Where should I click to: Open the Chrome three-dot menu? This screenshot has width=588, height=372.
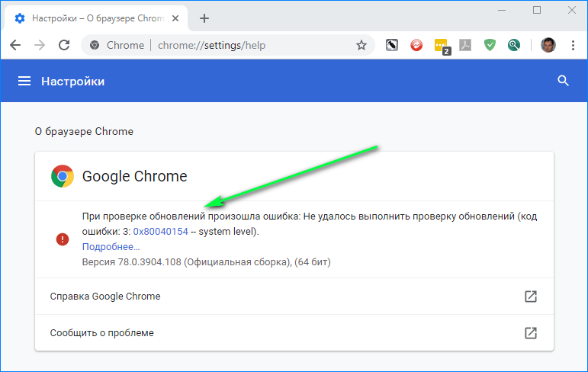573,46
